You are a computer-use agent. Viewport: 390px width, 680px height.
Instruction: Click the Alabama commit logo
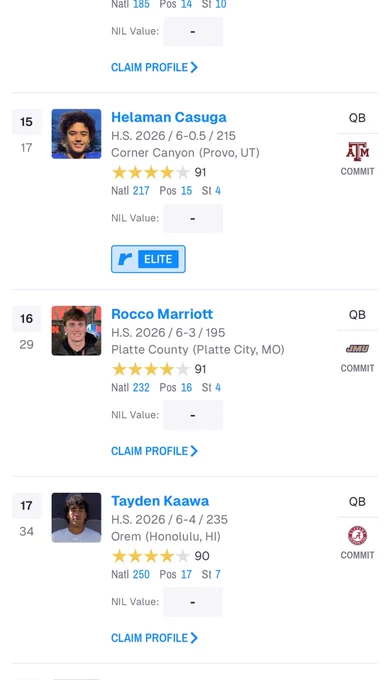point(357,536)
